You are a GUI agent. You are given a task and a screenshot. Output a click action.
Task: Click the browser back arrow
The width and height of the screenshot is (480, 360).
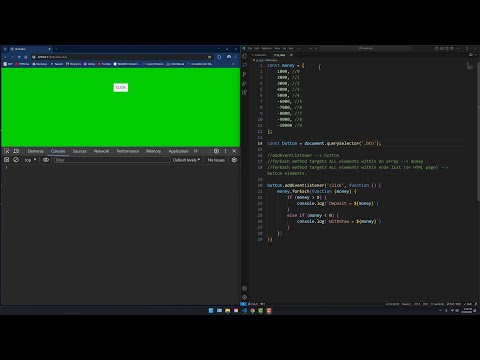click(5, 57)
